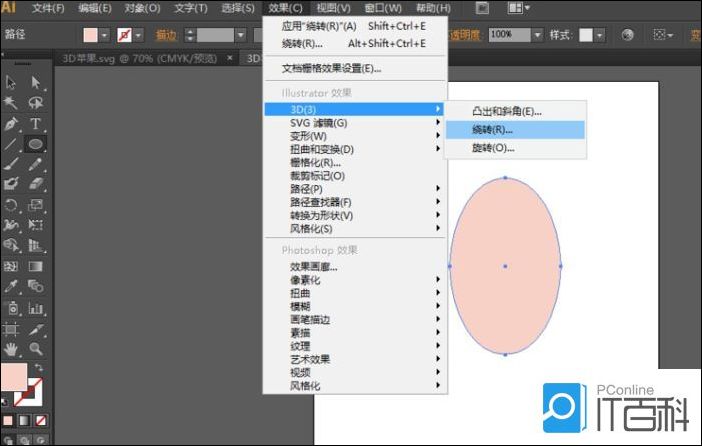The image size is (702, 446).
Task: Open the 样式 style swatch dropdown
Action: [x=600, y=35]
